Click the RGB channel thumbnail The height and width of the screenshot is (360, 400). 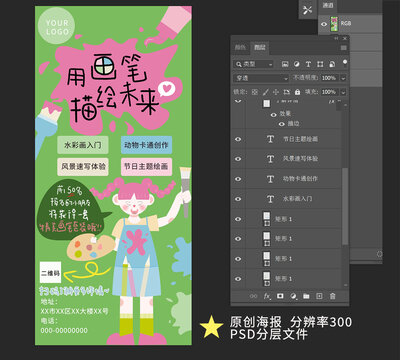tap(334, 24)
